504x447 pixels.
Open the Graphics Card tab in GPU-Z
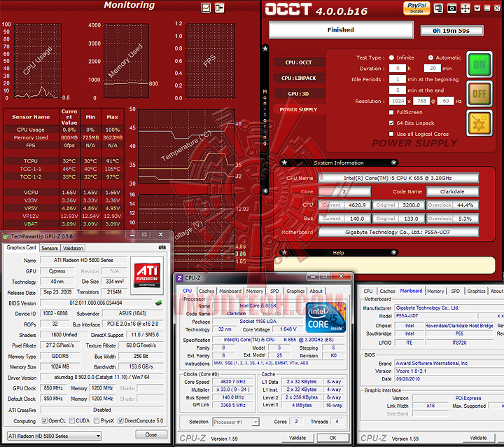[x=21, y=247]
